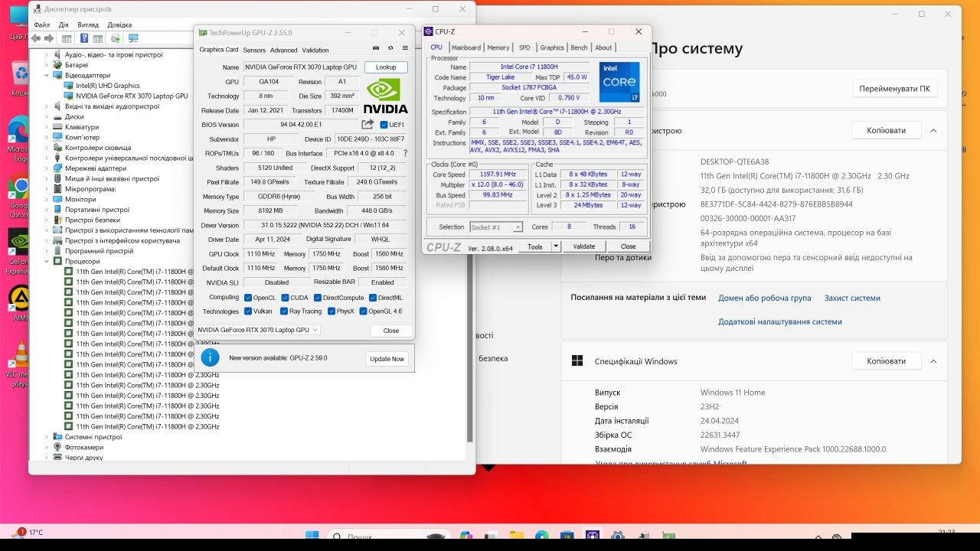Click the weather 17°C widget on taskbar
The height and width of the screenshot is (551, 980).
tap(26, 533)
